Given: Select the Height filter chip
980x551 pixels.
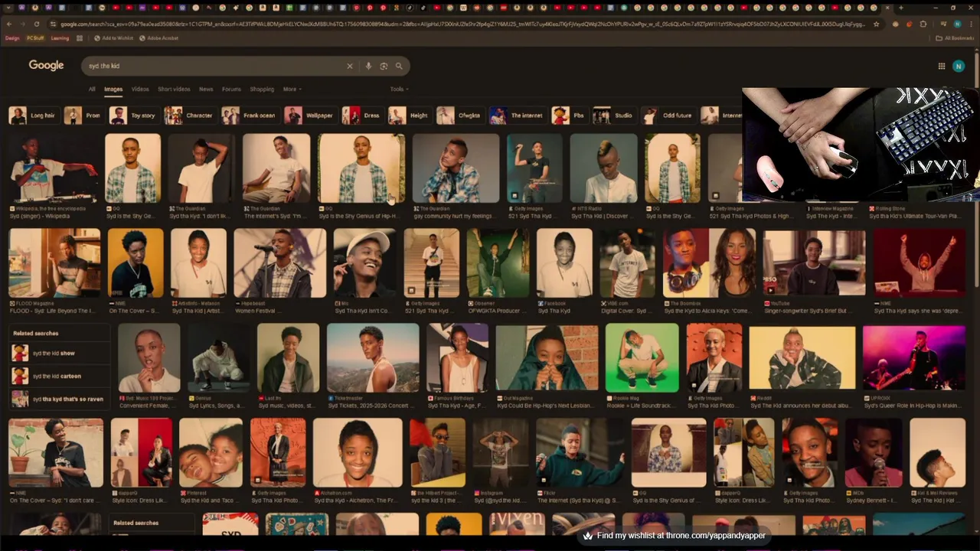Looking at the screenshot, I should [410, 116].
